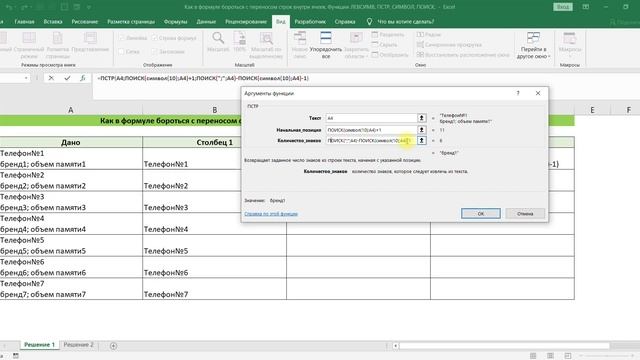Image resolution: width=640 pixels, height=360 pixels.
Task: Click the Скрыть window button
Action: 384,44
